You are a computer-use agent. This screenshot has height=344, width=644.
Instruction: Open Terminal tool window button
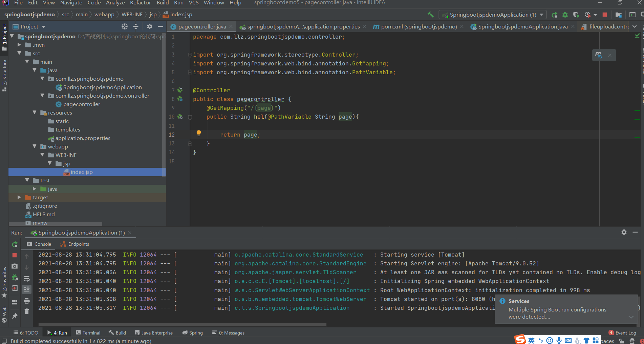pos(88,333)
